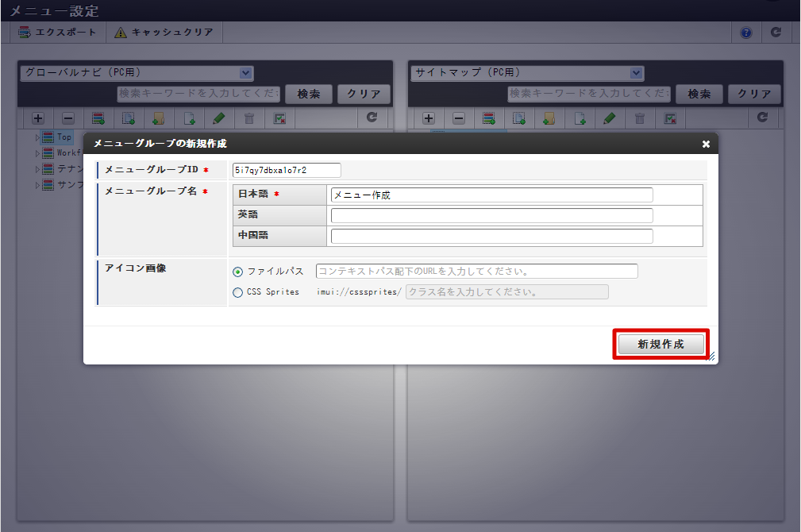The width and height of the screenshot is (801, 532).
Task: Refresh the sitemap tree panel
Action: tap(763, 118)
